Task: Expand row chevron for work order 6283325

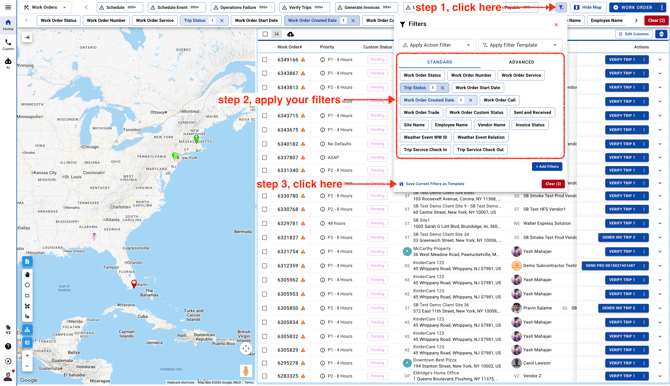Action: point(660,376)
